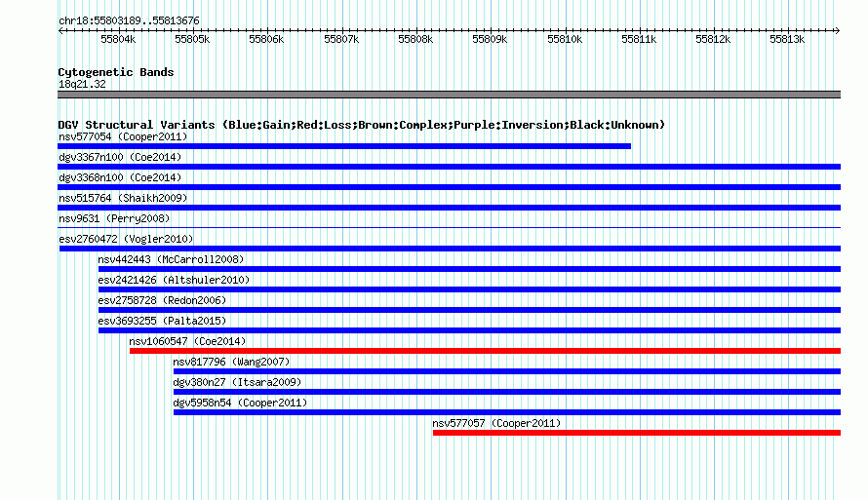868x500 pixels.
Task: Click the nsv9631 (Perry2008) label
Action: 114,218
